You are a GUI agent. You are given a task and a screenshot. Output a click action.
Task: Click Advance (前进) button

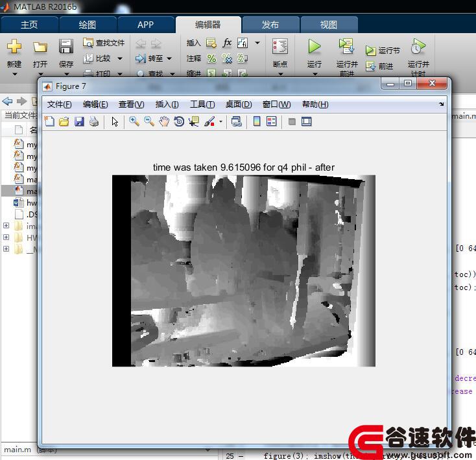pos(379,66)
